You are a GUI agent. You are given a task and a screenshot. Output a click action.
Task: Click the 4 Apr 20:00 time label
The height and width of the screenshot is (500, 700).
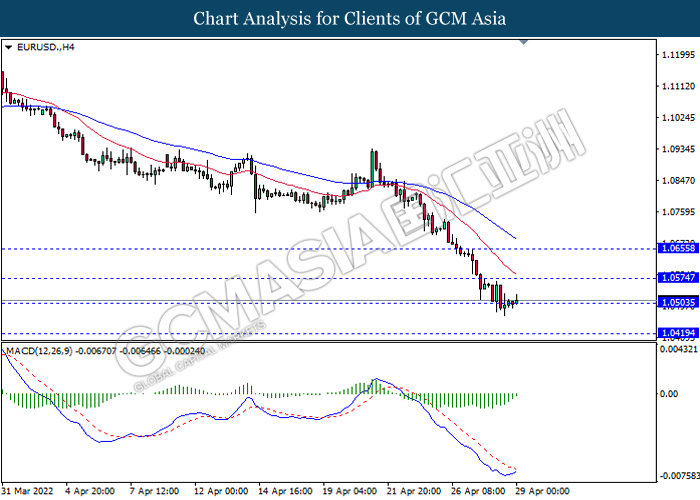[90, 491]
